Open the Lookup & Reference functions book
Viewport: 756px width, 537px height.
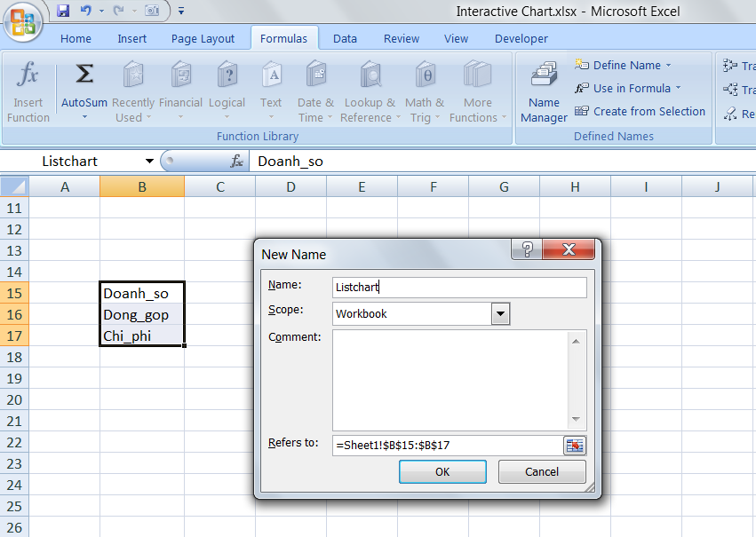click(370, 75)
